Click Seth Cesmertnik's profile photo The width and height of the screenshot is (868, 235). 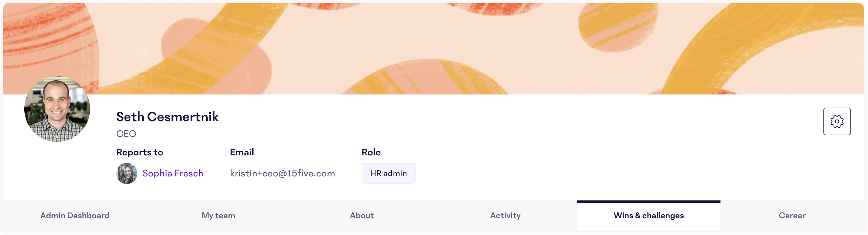tap(57, 109)
